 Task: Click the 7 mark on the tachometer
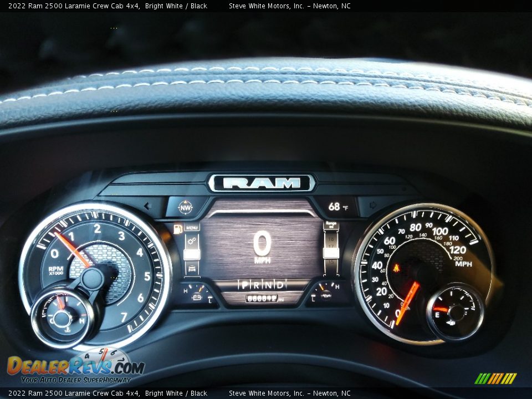(x=124, y=317)
